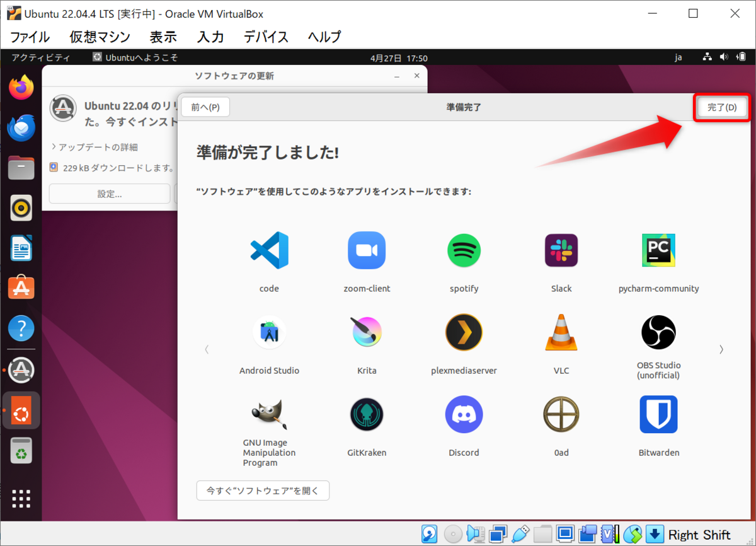Click the 229 kB ダウンロードします text

tap(118, 168)
